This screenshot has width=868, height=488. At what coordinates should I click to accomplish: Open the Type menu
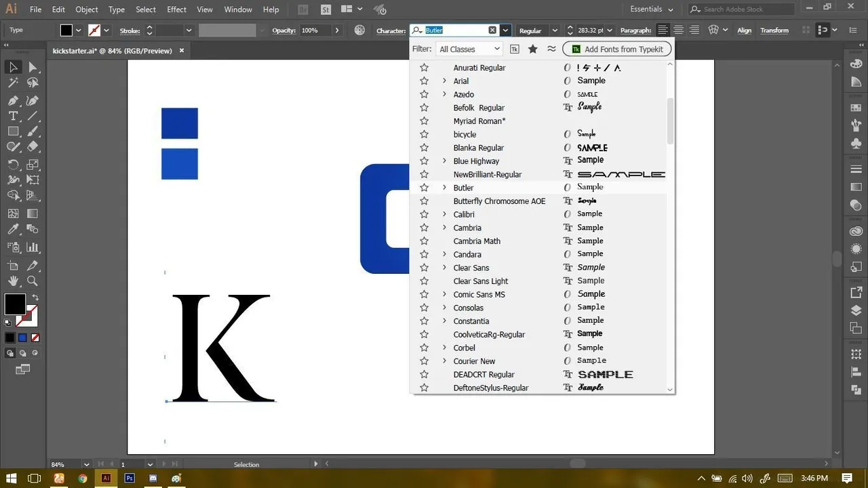point(117,9)
